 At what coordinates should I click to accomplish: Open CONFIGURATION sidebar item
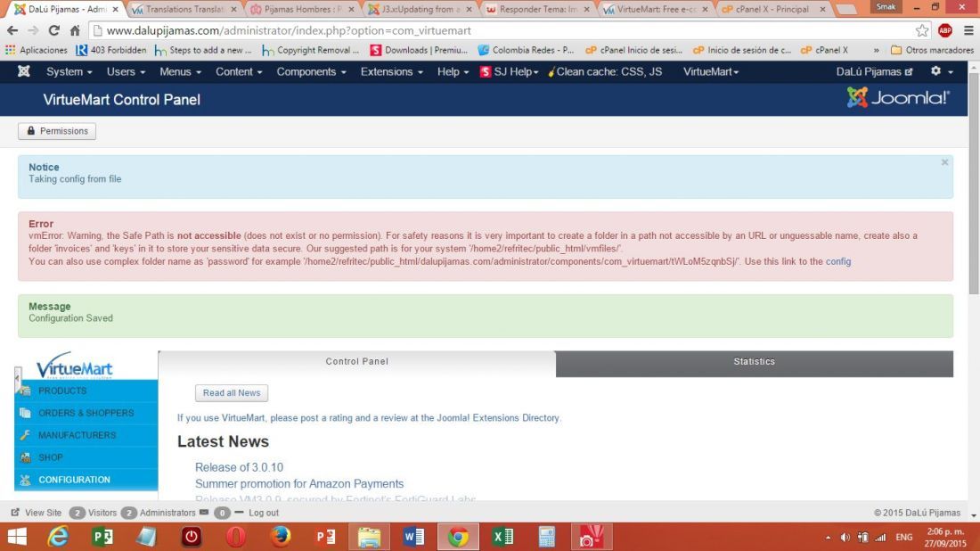[x=86, y=480]
